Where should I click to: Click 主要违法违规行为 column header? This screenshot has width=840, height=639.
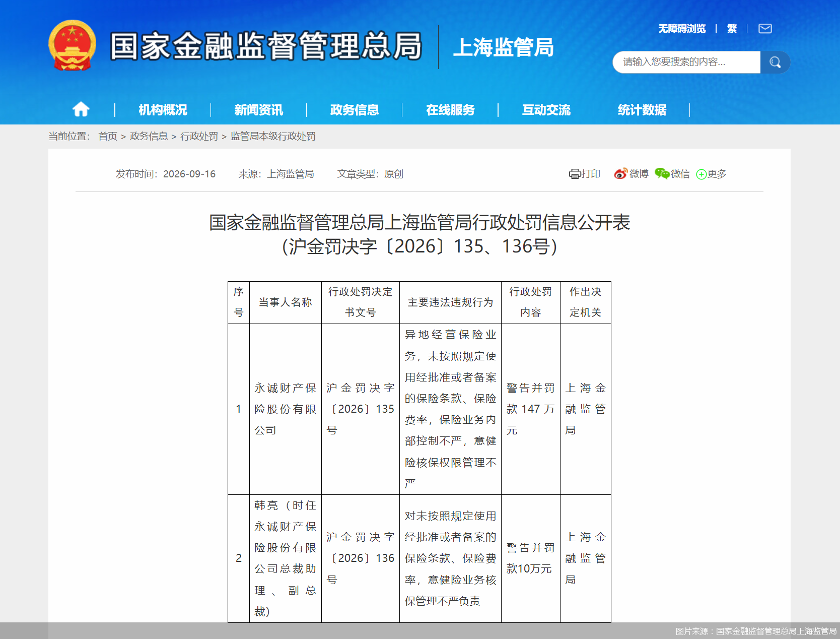[x=450, y=302]
